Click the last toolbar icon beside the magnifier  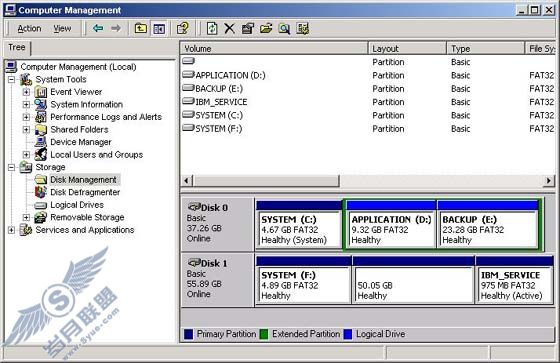tap(302, 29)
